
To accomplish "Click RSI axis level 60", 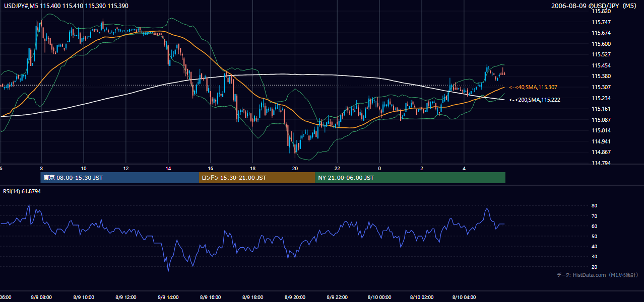I will pos(595,226).
